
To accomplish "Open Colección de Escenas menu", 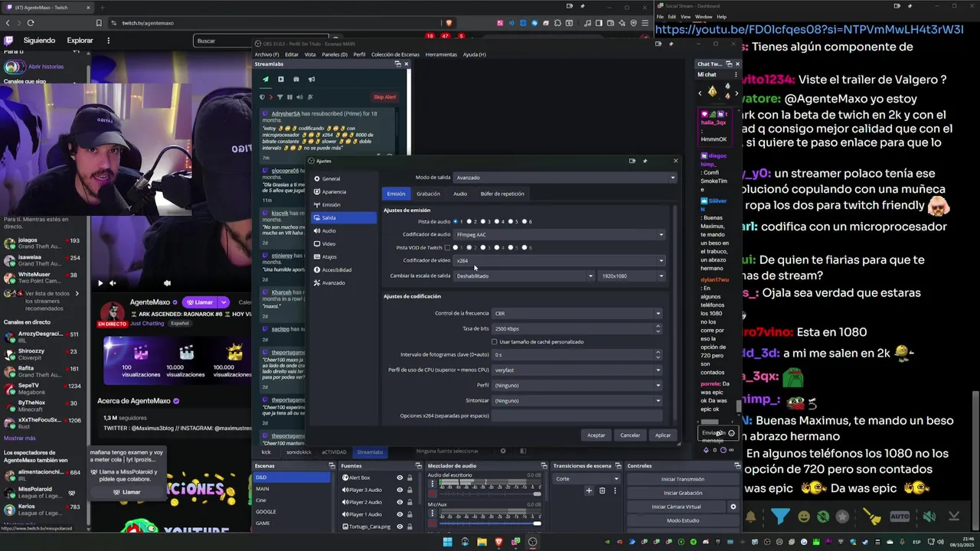I will coord(395,54).
